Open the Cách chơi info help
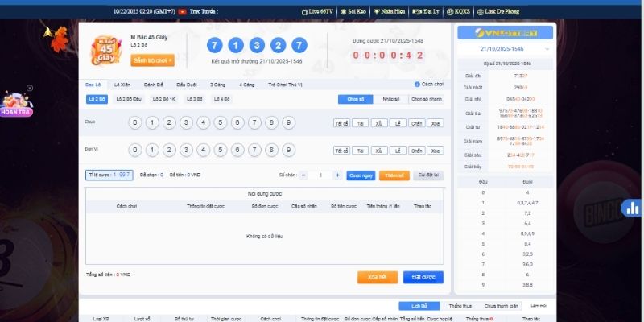This screenshot has width=644, height=322. click(429, 85)
